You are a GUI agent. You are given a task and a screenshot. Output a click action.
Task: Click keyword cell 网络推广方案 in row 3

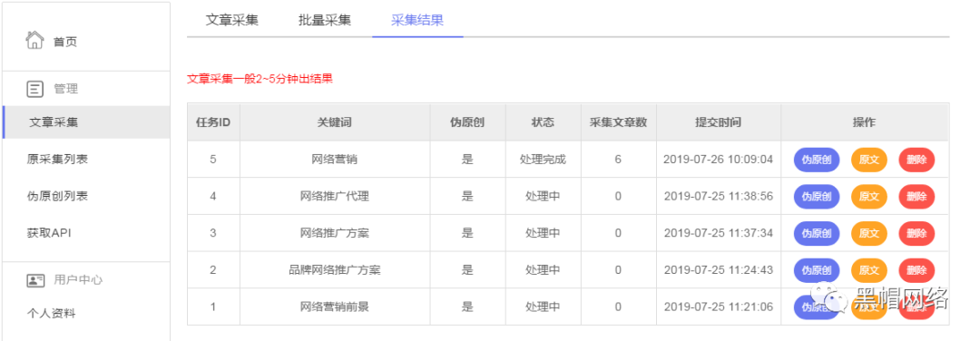click(x=334, y=234)
